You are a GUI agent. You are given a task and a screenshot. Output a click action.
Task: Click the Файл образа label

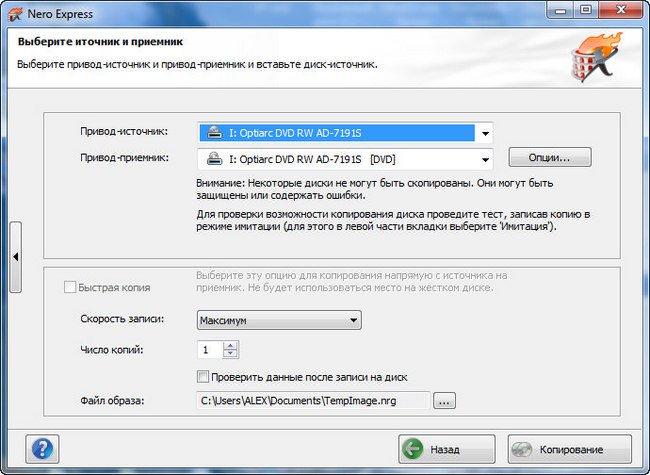112,401
